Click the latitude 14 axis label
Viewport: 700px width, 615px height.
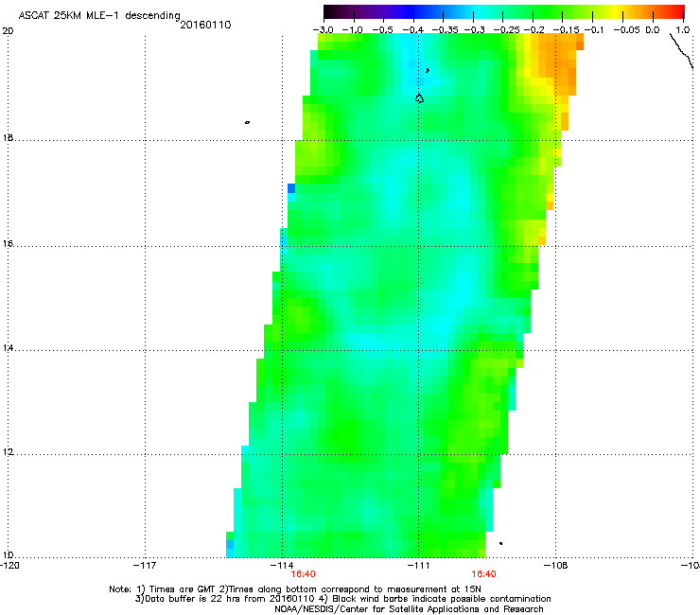8,347
